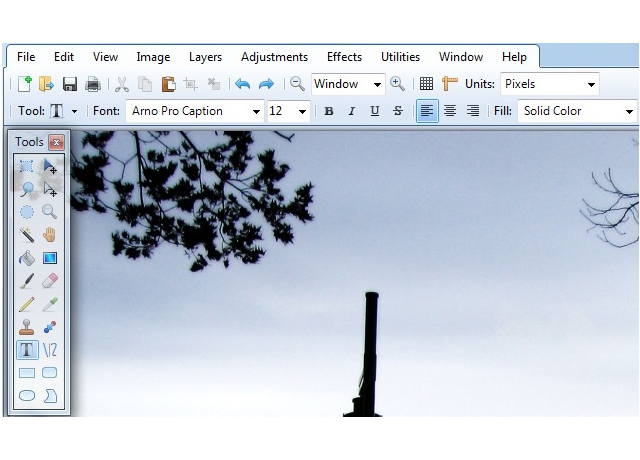640x460 pixels.
Task: Click the Zoom out magnifier icon
Action: click(x=297, y=84)
